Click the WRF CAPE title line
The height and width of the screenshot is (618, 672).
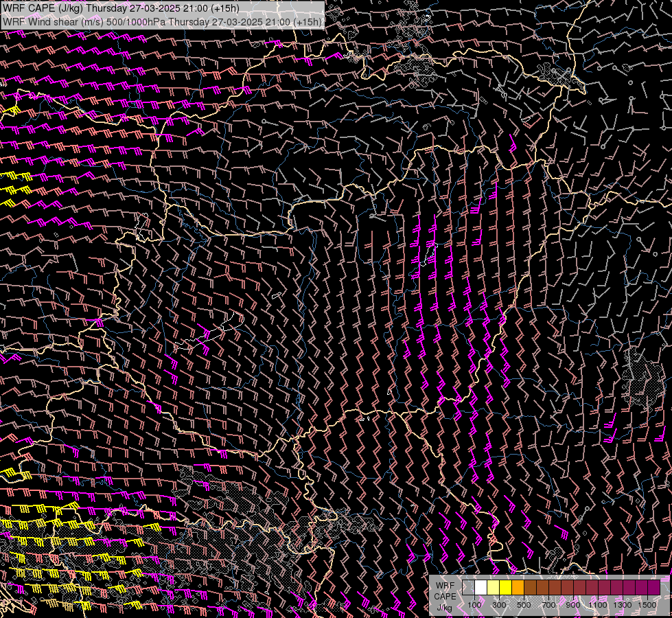click(x=121, y=8)
